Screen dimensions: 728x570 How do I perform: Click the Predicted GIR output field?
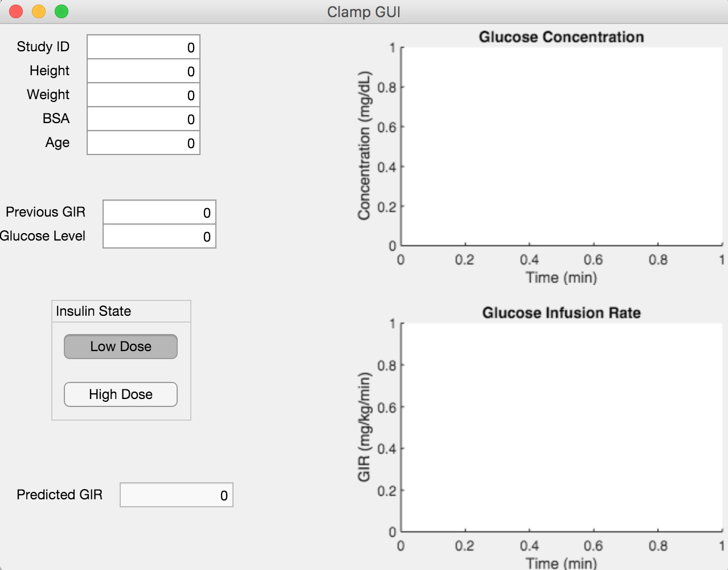point(177,495)
